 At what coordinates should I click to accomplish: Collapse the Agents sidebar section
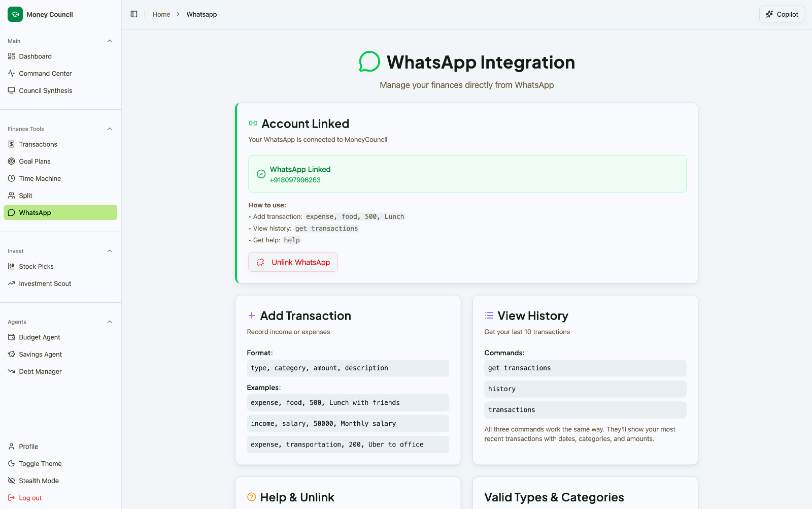pos(110,322)
